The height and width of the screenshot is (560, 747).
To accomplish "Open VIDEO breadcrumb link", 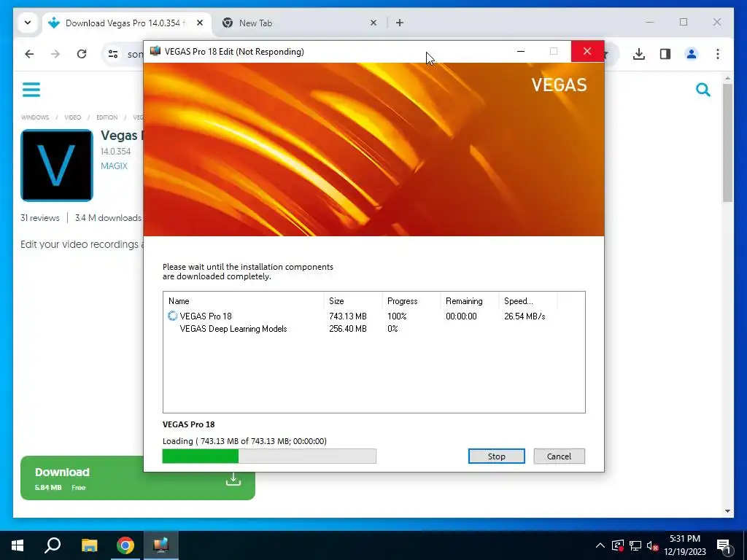I will (73, 117).
